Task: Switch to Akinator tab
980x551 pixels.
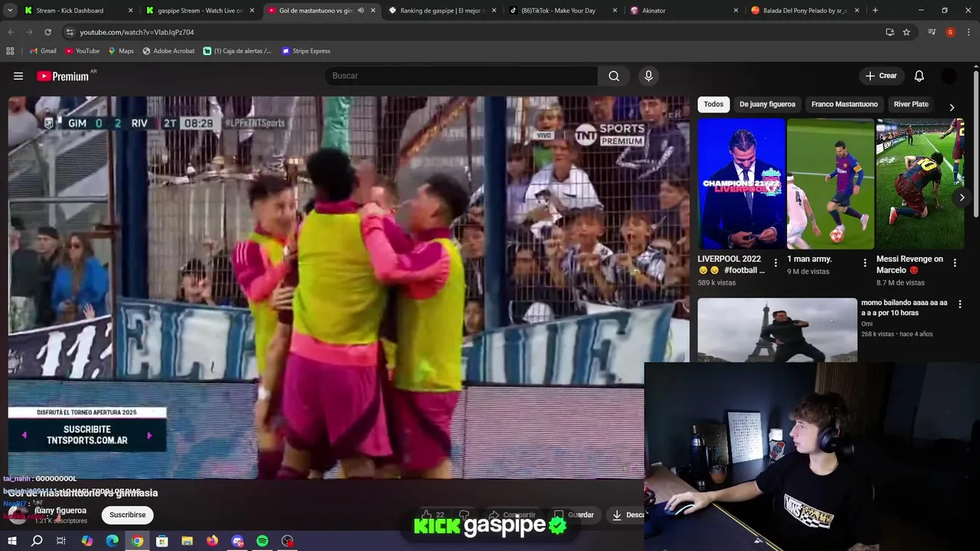Action: point(684,11)
